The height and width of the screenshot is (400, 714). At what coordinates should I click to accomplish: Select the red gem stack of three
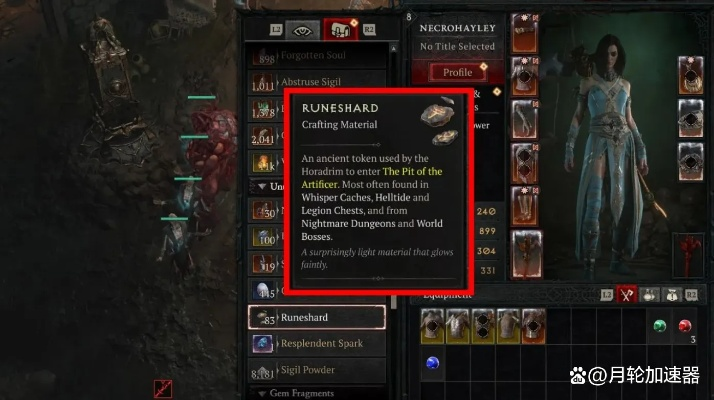tap(685, 326)
